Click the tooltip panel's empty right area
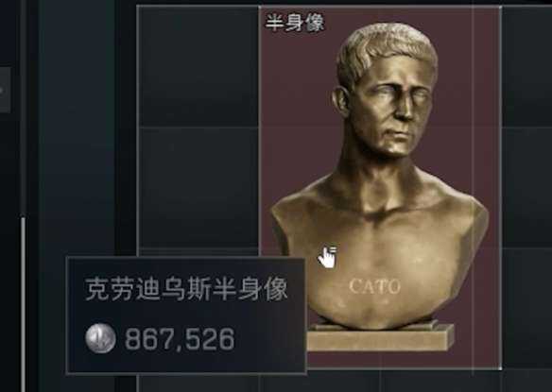552x392 pixels. (267, 338)
